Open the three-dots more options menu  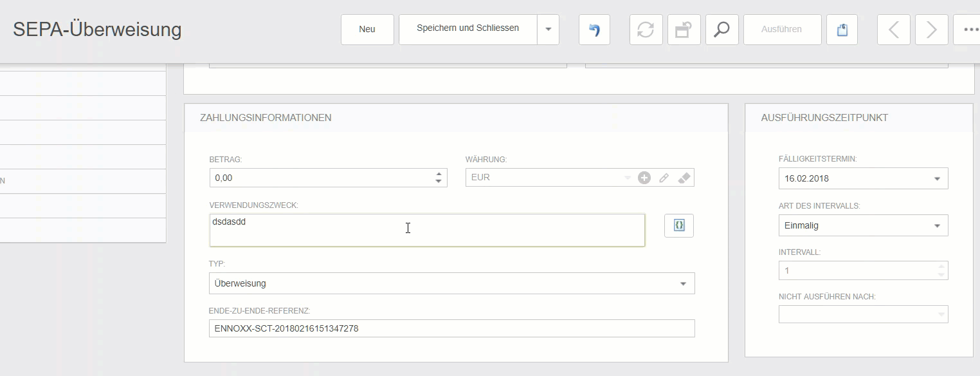pyautogui.click(x=970, y=30)
